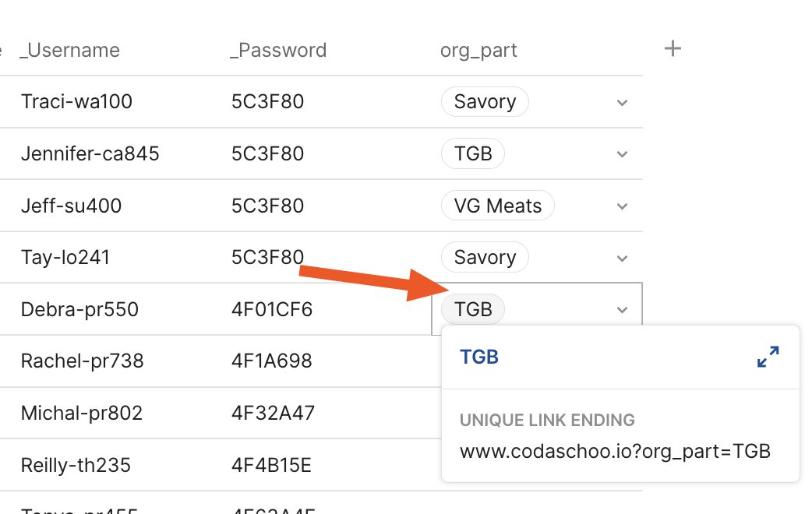The height and width of the screenshot is (514, 812).
Task: Click the _Username column header
Action: coord(71,51)
